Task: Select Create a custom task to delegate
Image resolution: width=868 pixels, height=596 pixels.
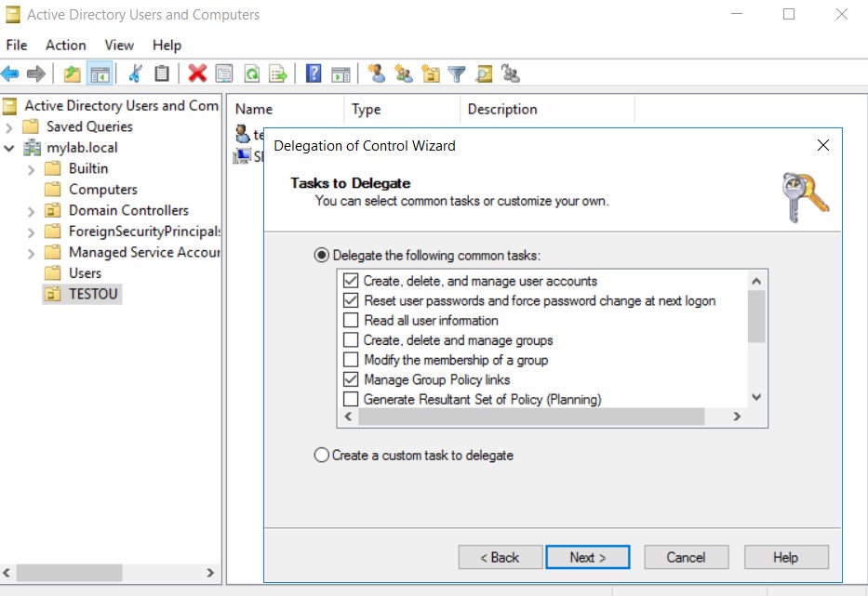Action: tap(321, 455)
